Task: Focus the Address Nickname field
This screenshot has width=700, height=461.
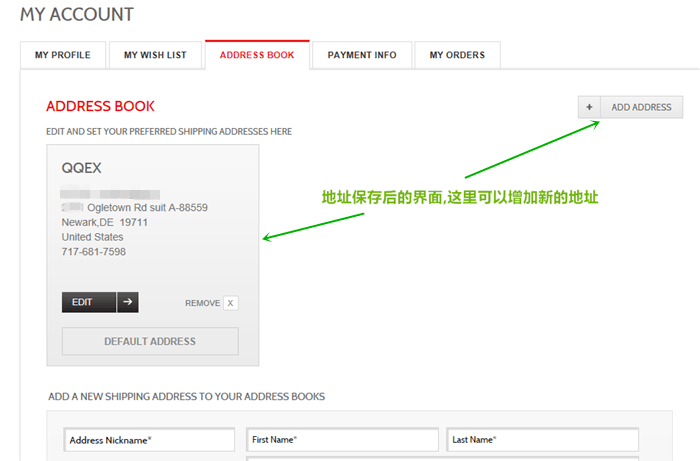Action: pyautogui.click(x=150, y=440)
